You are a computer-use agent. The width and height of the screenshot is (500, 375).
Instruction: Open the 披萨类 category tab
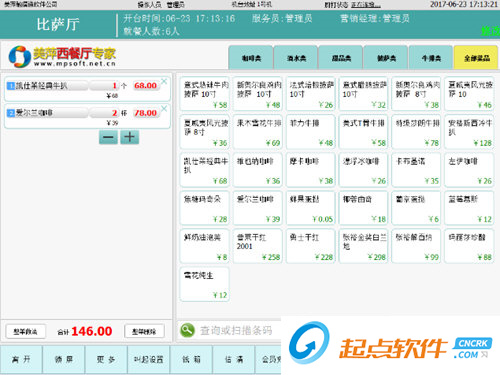tap(386, 58)
